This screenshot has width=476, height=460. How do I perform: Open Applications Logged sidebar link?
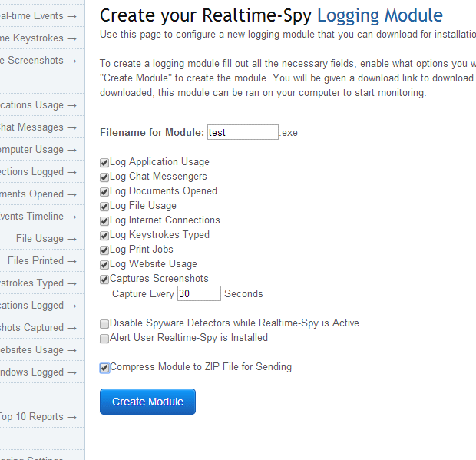[38, 306]
